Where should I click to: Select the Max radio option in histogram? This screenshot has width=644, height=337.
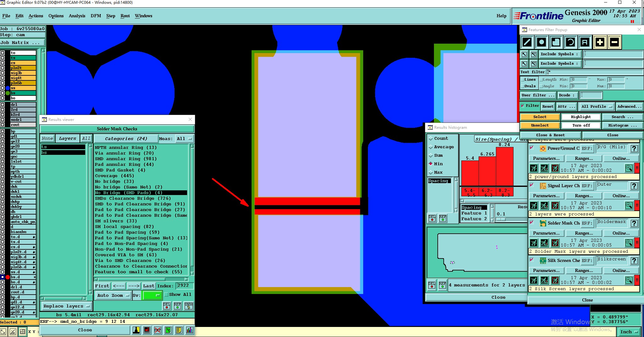point(431,172)
